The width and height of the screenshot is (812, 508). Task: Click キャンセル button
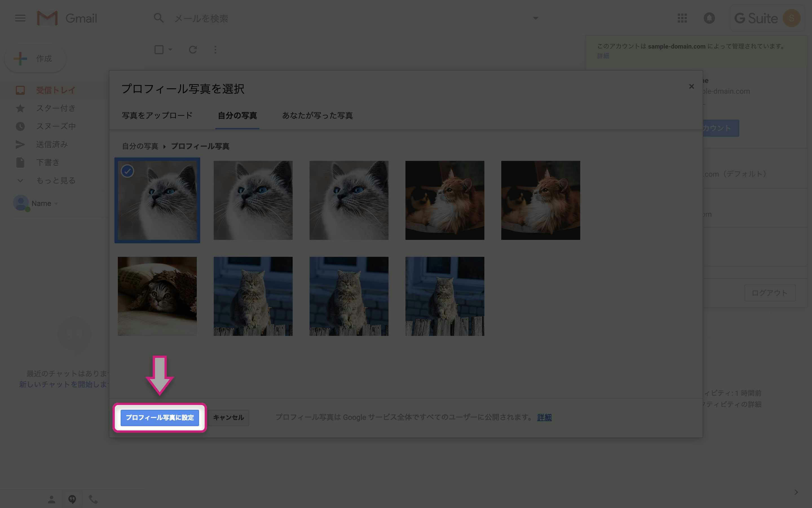(x=228, y=418)
